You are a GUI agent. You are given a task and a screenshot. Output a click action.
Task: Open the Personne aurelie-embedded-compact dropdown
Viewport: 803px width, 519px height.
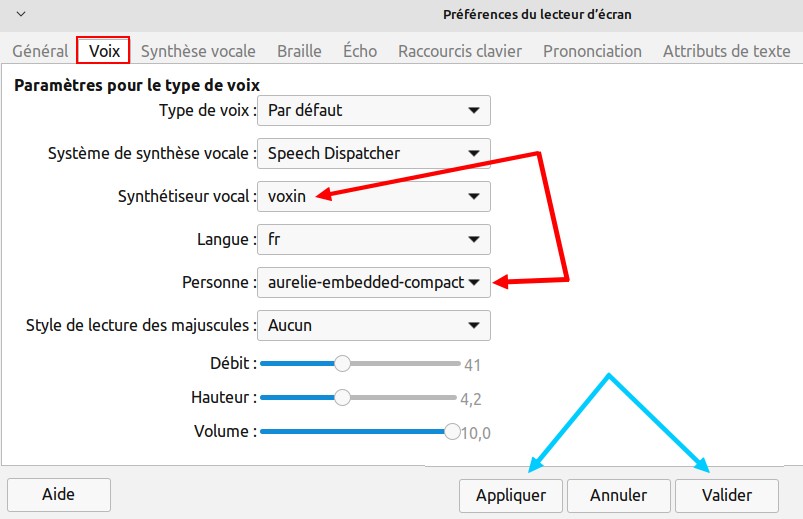tap(373, 282)
